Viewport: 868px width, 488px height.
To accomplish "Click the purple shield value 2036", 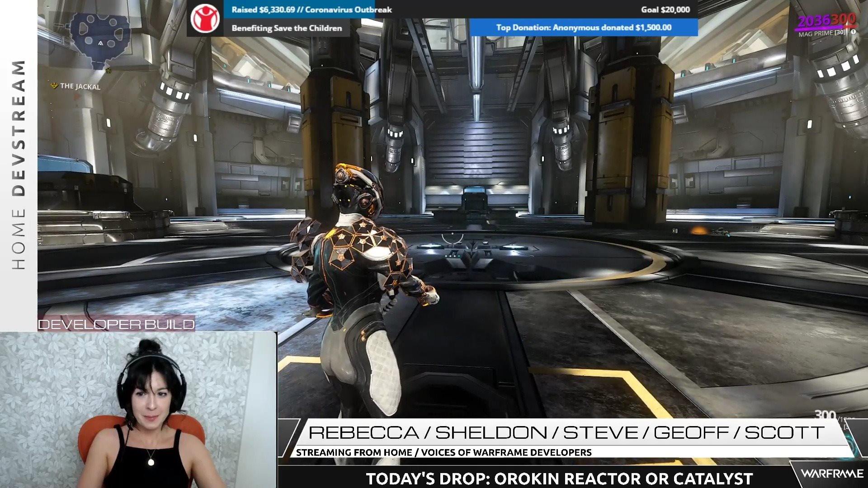I will (x=814, y=21).
